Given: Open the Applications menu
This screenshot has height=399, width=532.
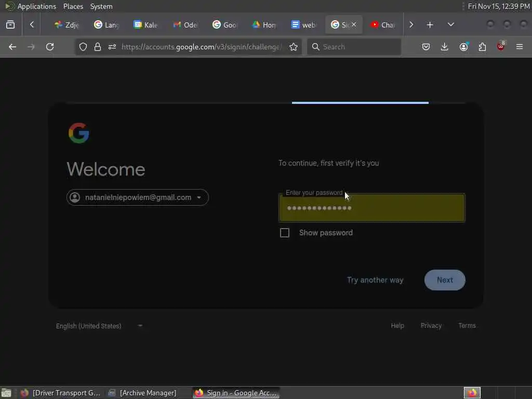Looking at the screenshot, I should coord(37,6).
